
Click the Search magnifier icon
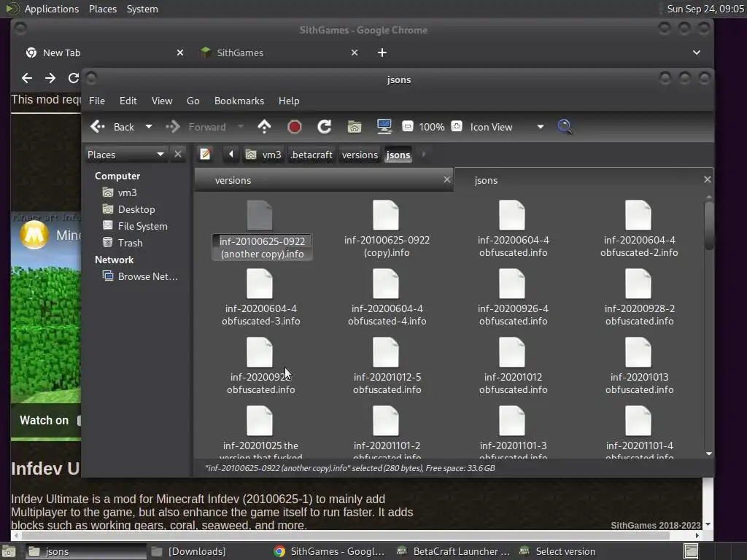click(565, 127)
